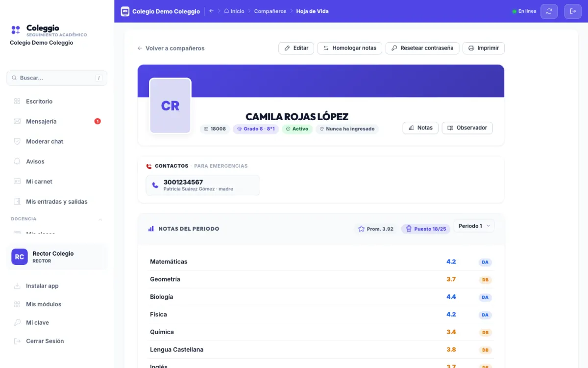Click the top bar school logo icon

(125, 11)
